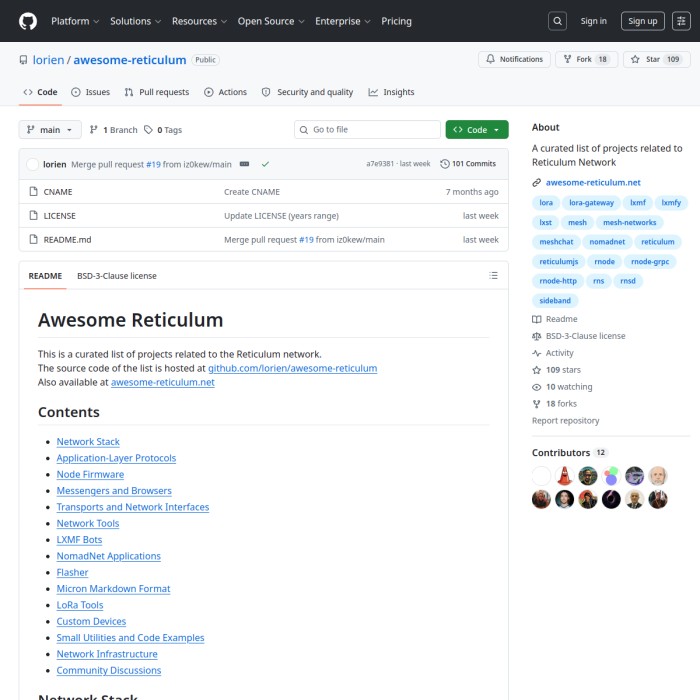Viewport: 700px width, 700px height.
Task: Focus the Go to file field
Action: (367, 130)
